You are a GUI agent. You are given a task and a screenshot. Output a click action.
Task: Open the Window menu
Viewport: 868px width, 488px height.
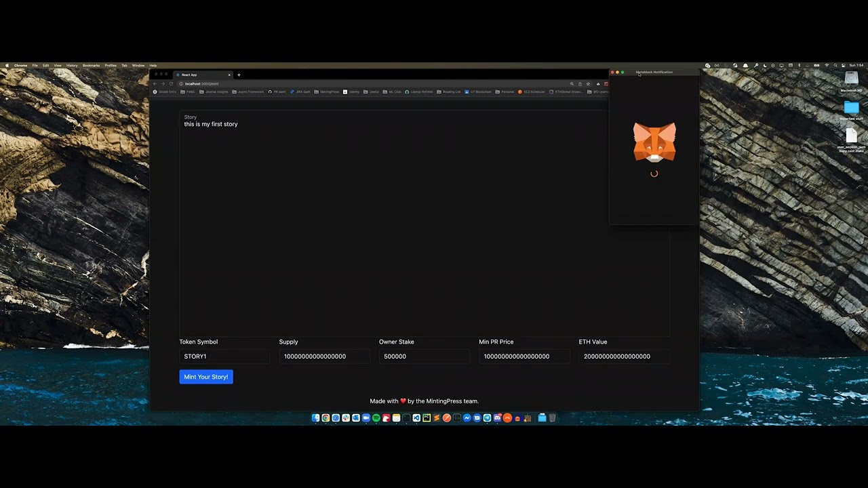138,66
